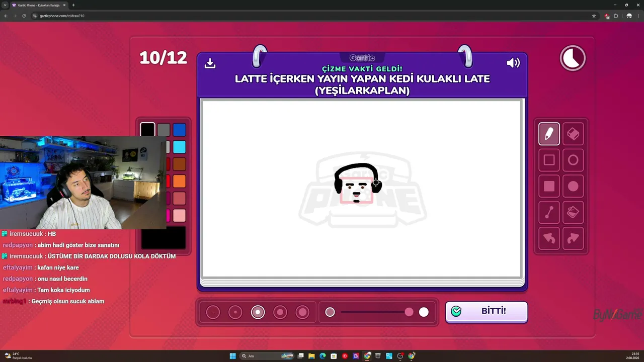
Task: Pick the brown color swatch
Action: tap(180, 164)
